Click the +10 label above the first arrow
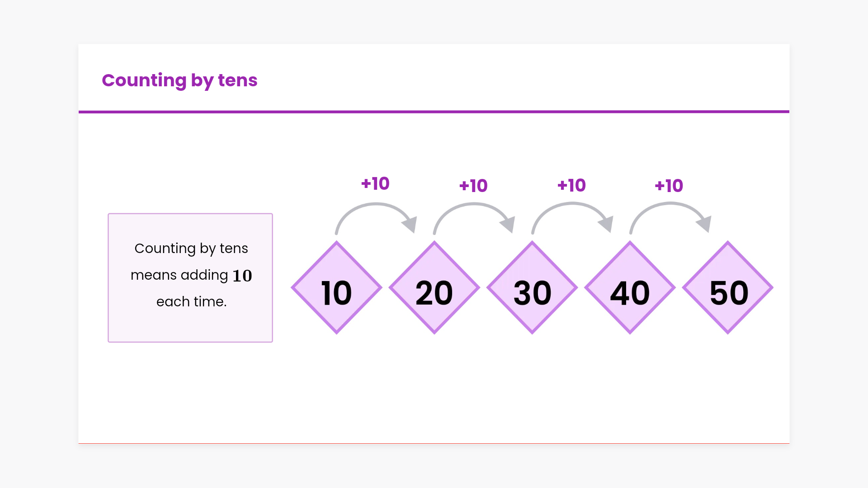Image resolution: width=868 pixels, height=488 pixels. [375, 183]
